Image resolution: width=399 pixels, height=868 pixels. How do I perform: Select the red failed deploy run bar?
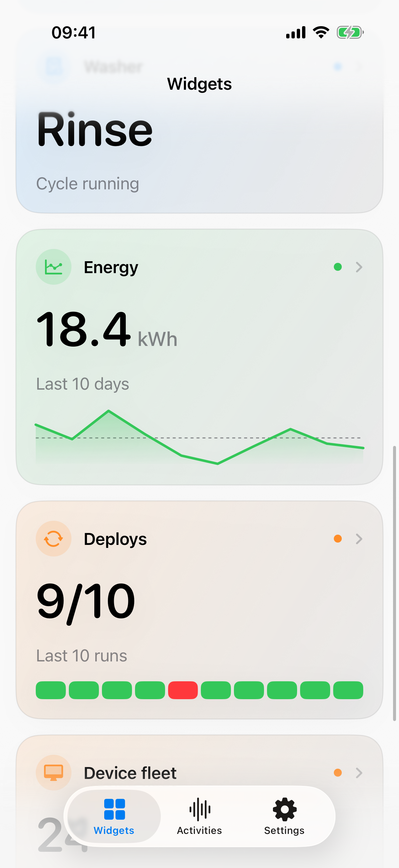pyautogui.click(x=183, y=690)
